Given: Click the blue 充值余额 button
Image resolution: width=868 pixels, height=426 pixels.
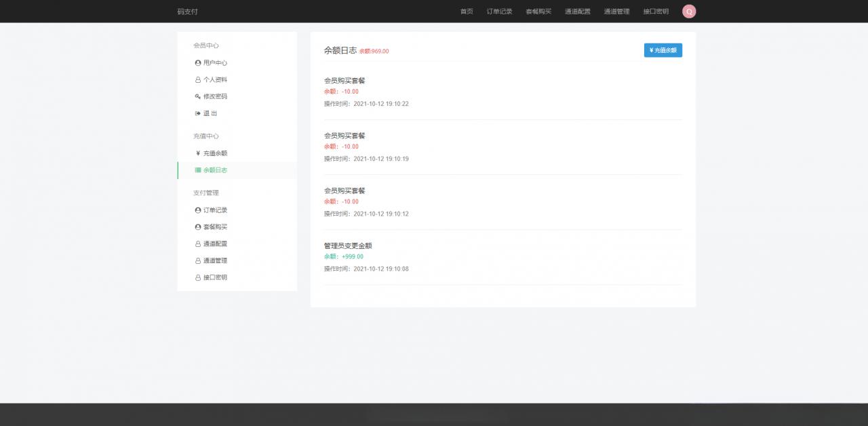Looking at the screenshot, I should pos(663,50).
